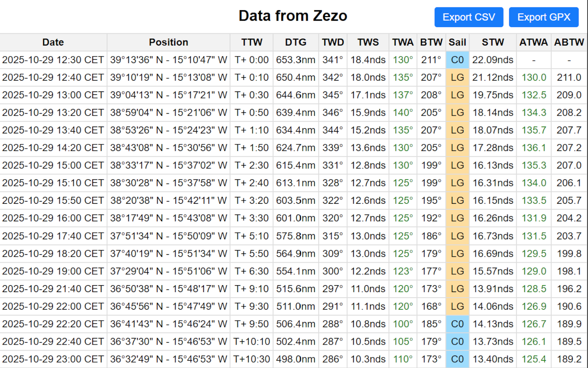The image size is (588, 368).
Task: Click the STW column header
Action: (x=493, y=42)
